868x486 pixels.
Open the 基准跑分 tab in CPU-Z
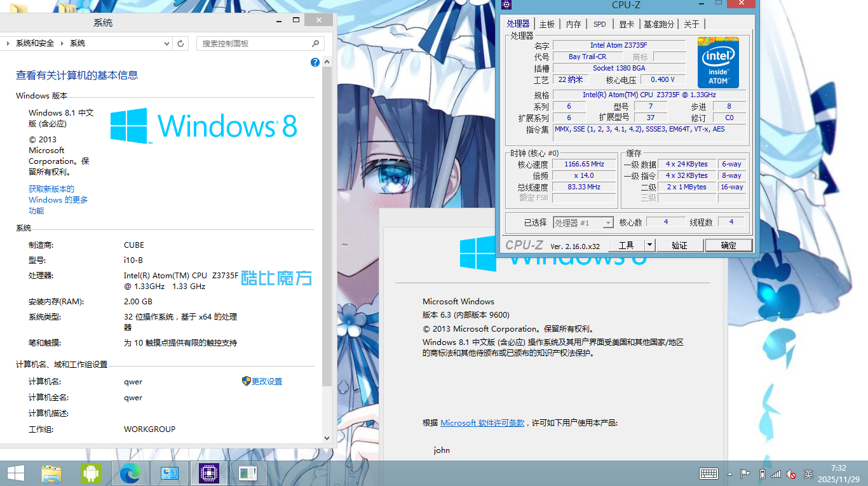click(x=659, y=24)
